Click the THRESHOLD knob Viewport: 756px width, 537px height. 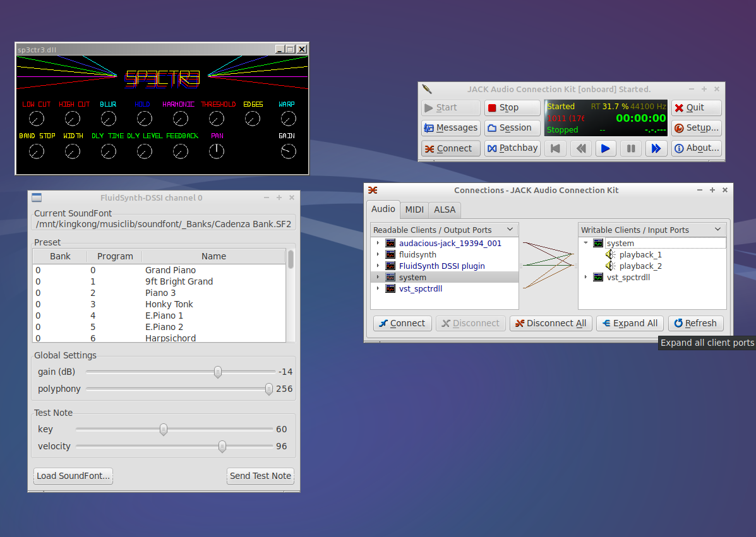click(x=217, y=119)
